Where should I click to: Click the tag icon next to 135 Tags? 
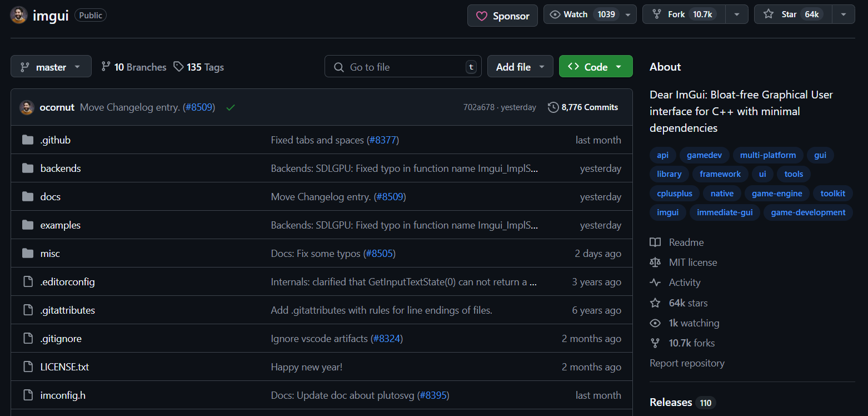coord(178,67)
